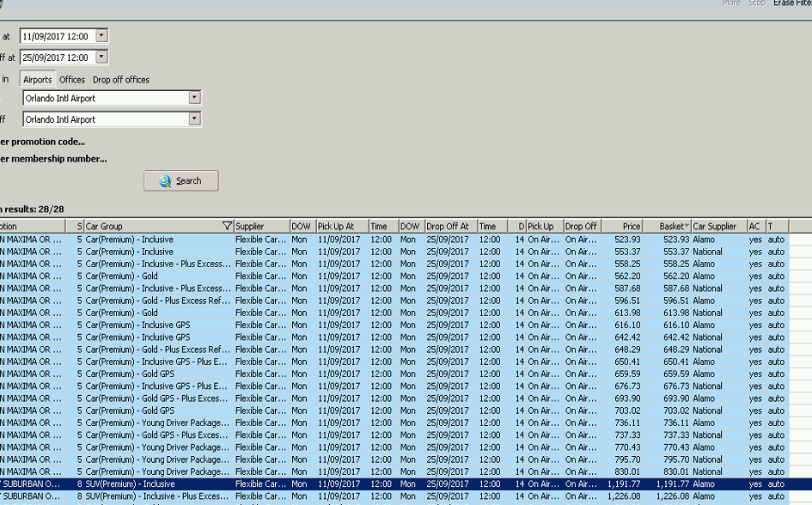812x505 pixels.
Task: Click the Drop Off At column header
Action: (x=448, y=226)
